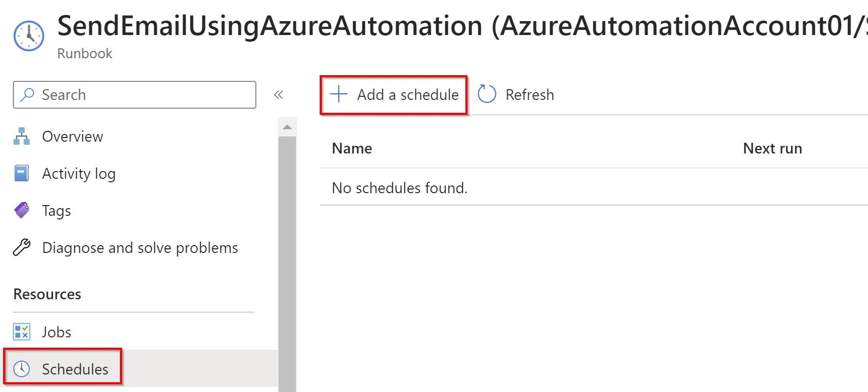
Task: Click the purple Tags icon
Action: pyautogui.click(x=22, y=210)
